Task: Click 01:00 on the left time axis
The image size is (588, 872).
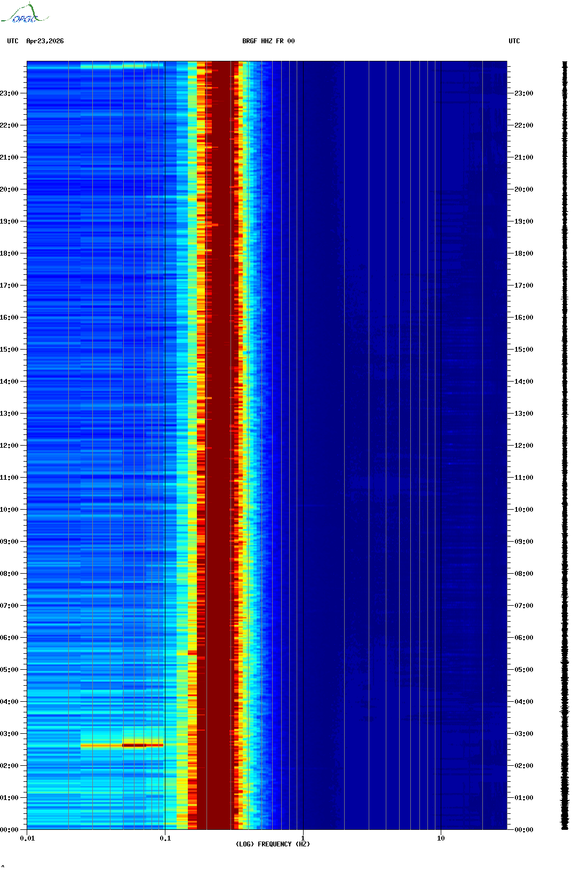Action: click(x=9, y=798)
